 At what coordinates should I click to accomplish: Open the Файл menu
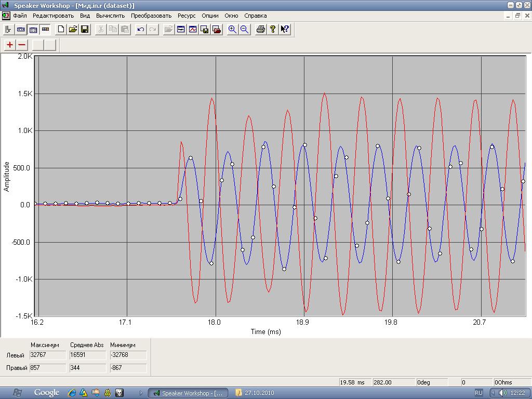click(x=20, y=16)
